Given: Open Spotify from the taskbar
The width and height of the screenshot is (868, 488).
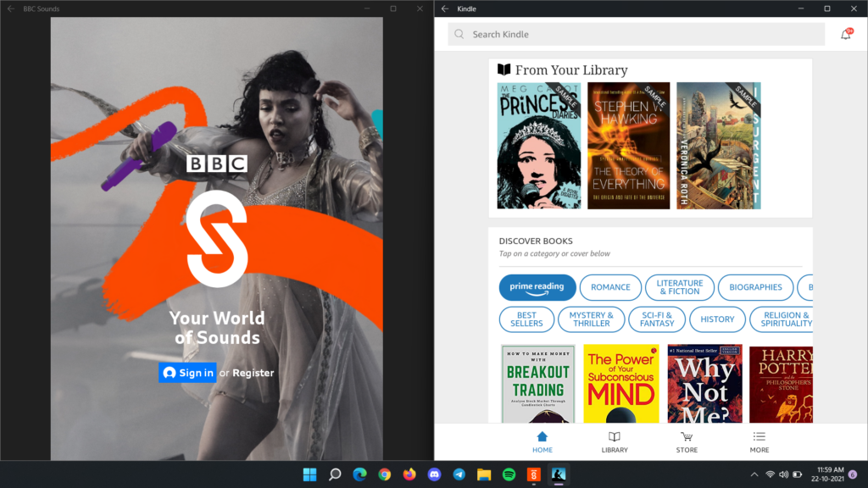Looking at the screenshot, I should pos(509,474).
